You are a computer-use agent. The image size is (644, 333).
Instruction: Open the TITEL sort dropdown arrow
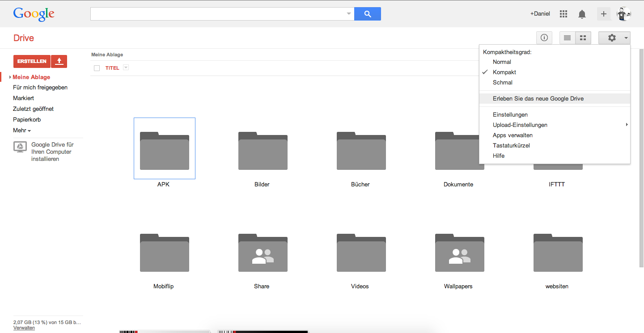pos(126,67)
